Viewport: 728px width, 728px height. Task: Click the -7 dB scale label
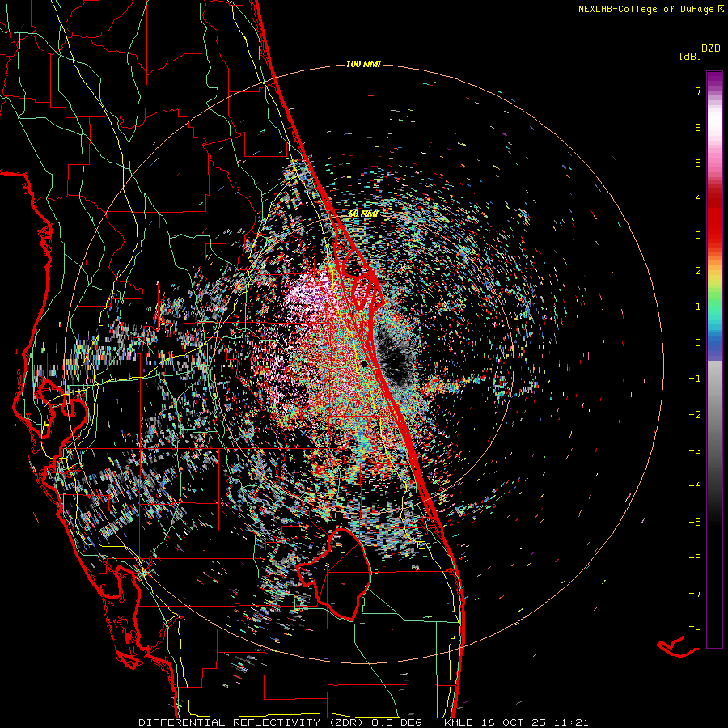point(695,594)
